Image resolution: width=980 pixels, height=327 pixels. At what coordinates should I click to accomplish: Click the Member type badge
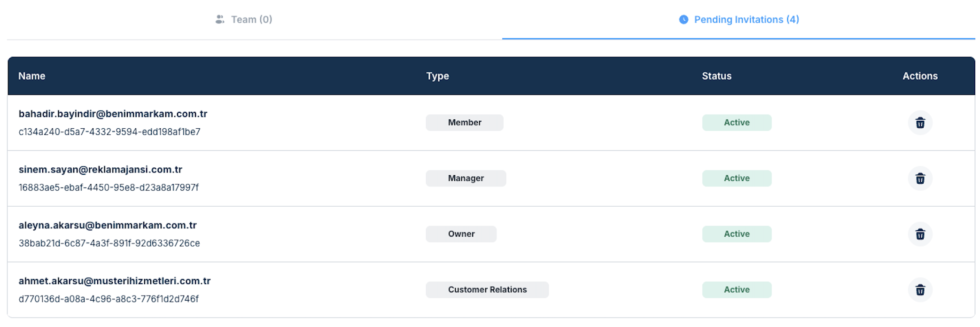[464, 123]
